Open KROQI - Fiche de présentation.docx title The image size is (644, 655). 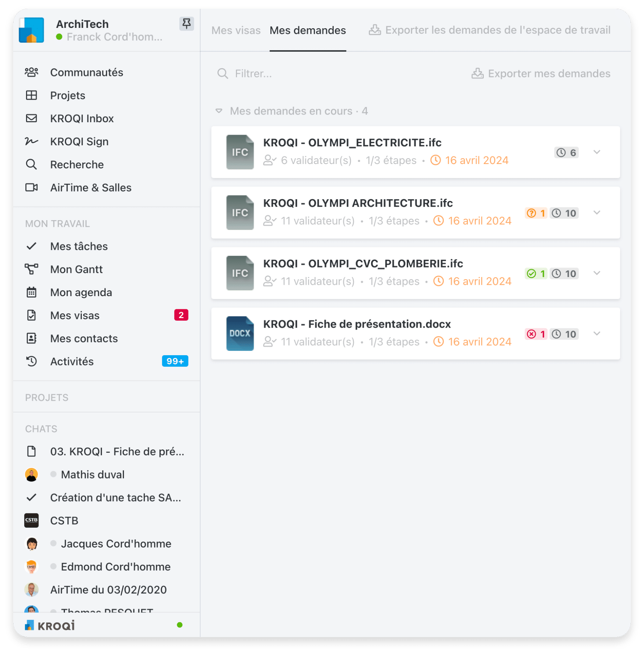357,324
